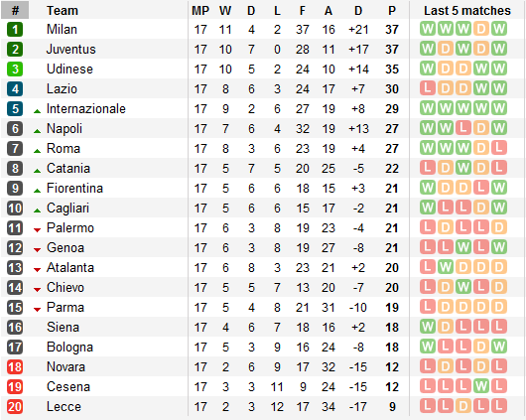Open the Juventus team link
Screen dimensions: 526x420
pos(71,49)
